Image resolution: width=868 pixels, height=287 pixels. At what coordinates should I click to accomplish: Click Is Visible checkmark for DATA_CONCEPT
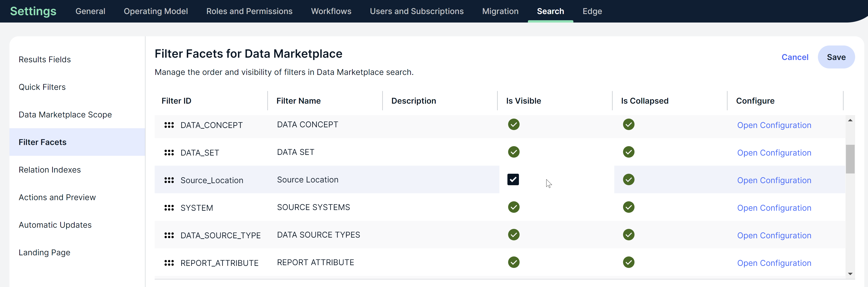(x=514, y=125)
